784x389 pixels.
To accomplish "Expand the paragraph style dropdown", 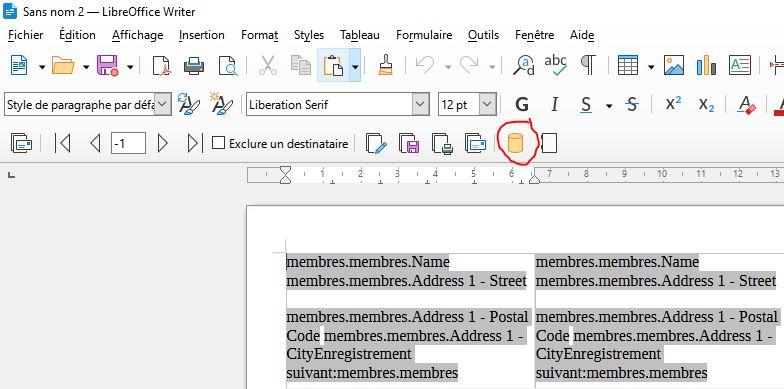I will [162, 104].
